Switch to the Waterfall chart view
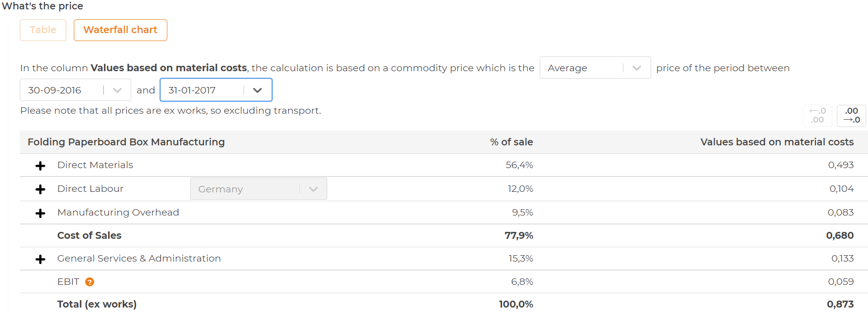Viewport: 868px width, 312px height. [120, 30]
